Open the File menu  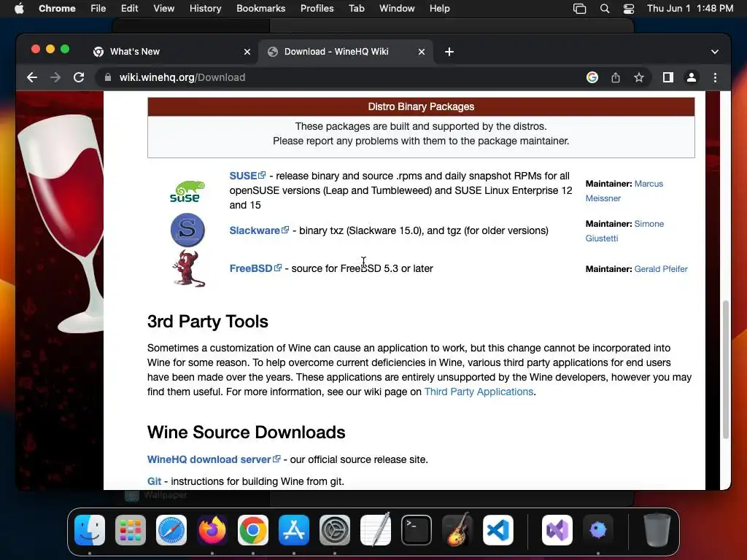[98, 9]
